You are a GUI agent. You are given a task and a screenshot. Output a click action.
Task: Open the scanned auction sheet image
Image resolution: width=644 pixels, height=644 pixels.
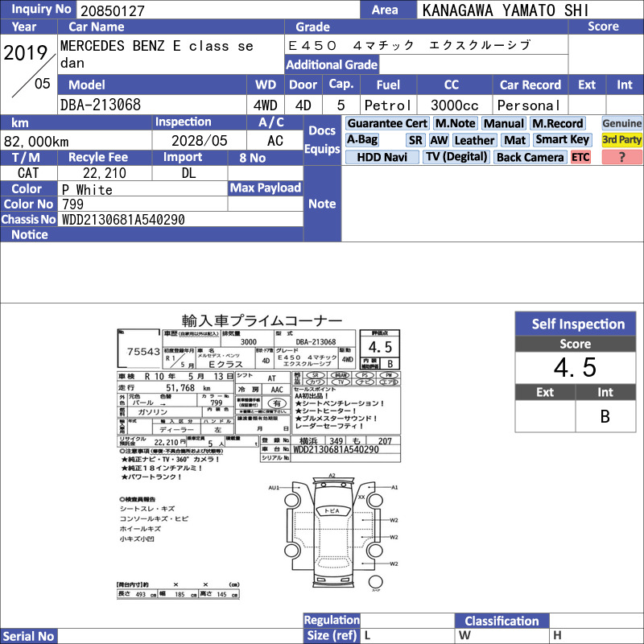[x=259, y=456]
